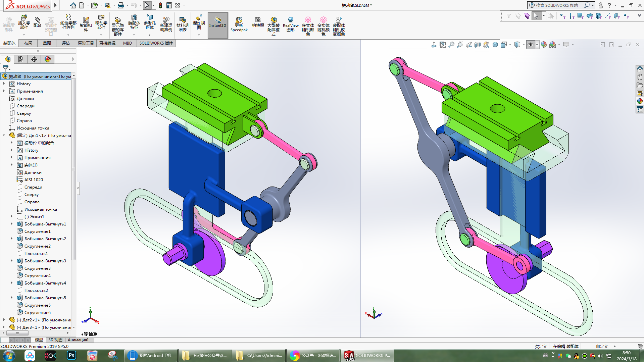Click the feature tree filter funnel icon
Viewport: 644px width, 362px height.
click(x=6, y=68)
